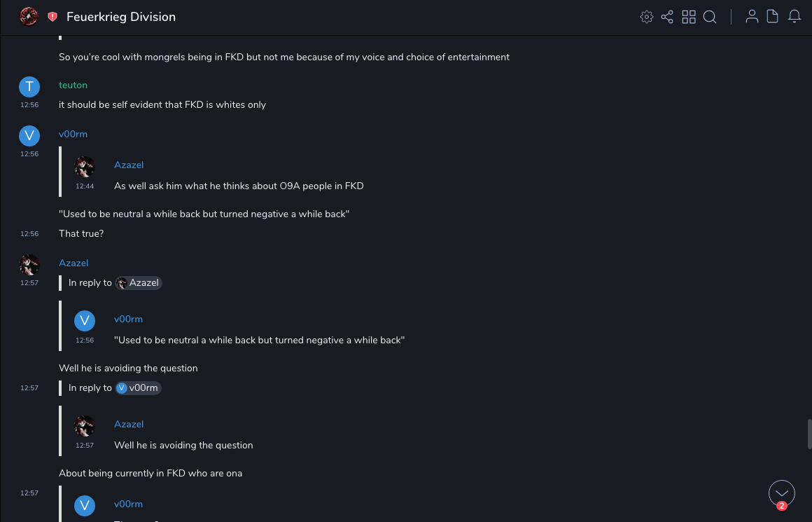812x522 pixels.
Task: Click the v00rm sender name at 12:56
Action: tap(73, 134)
